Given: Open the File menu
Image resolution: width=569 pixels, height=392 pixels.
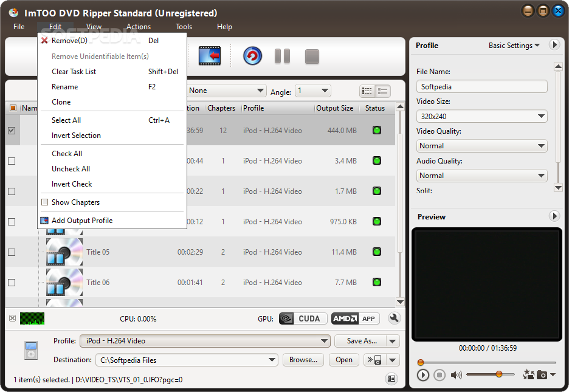Looking at the screenshot, I should point(19,27).
